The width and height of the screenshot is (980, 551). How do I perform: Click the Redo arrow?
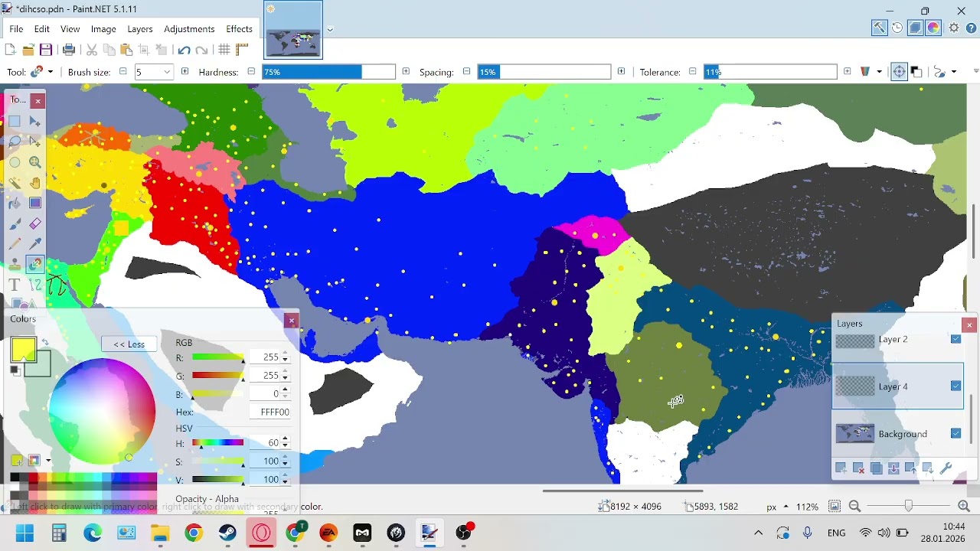[202, 50]
